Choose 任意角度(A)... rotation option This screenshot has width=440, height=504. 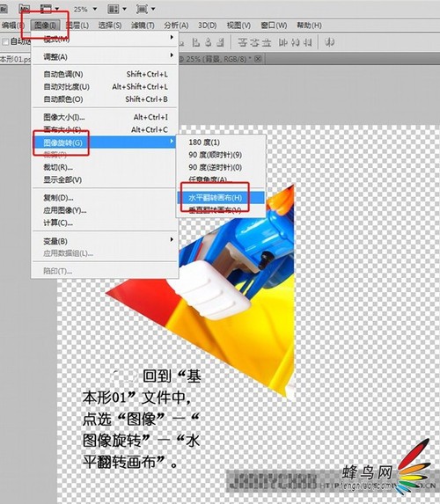coord(221,179)
